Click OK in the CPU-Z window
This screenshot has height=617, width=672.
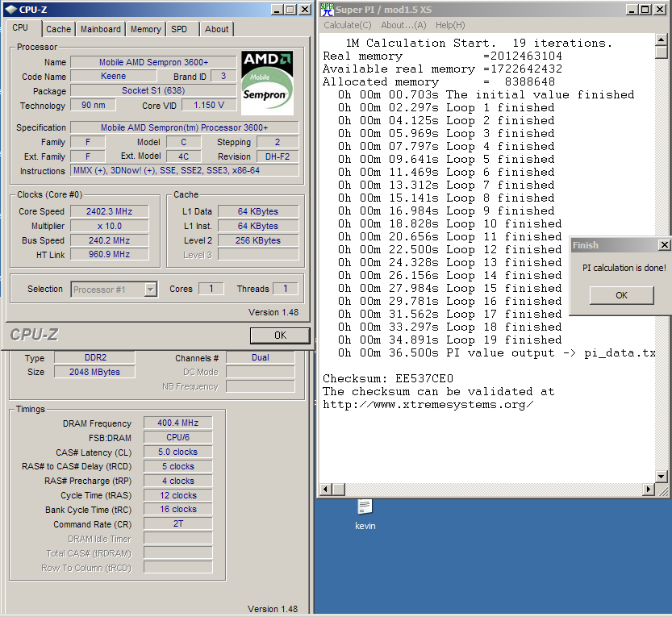pos(280,336)
